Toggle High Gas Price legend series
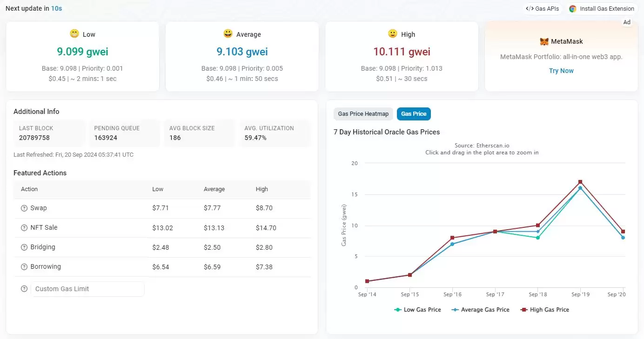 (544, 310)
